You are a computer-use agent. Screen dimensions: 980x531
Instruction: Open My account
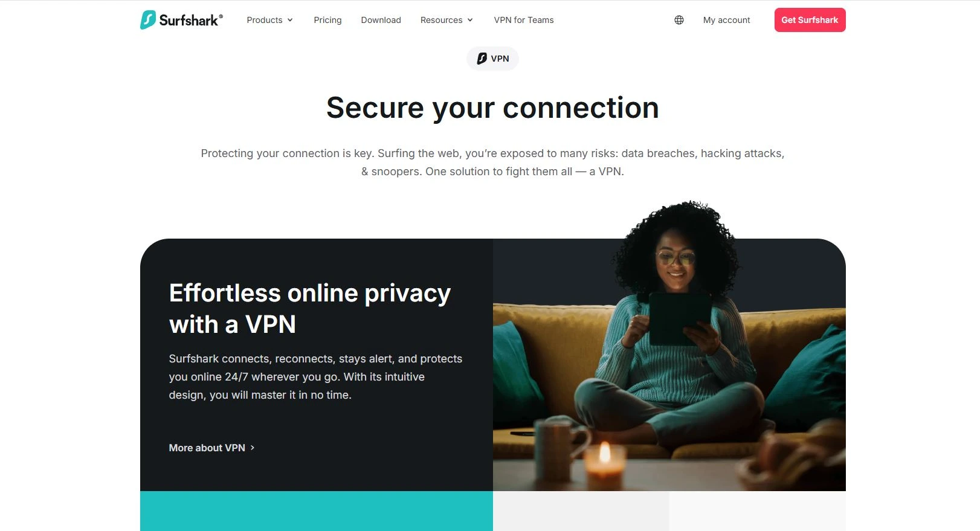pyautogui.click(x=726, y=20)
